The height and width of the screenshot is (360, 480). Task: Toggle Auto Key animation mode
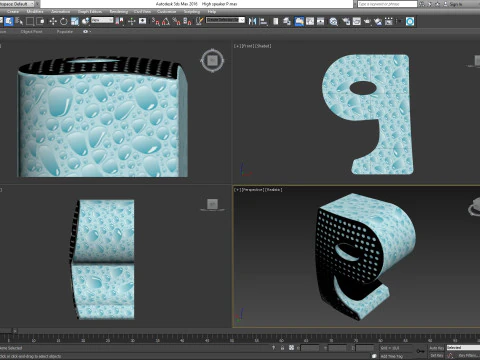pyautogui.click(x=436, y=348)
